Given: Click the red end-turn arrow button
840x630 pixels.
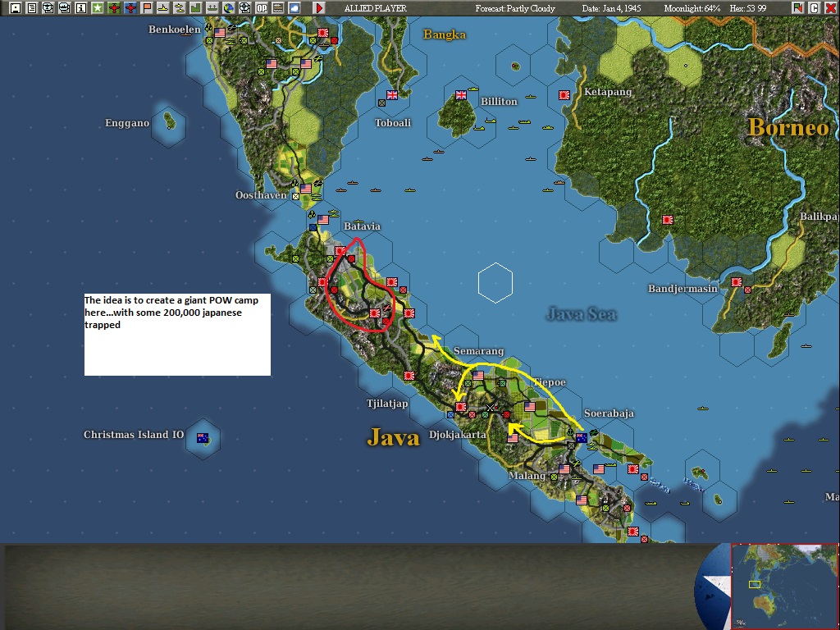Looking at the screenshot, I should [319, 8].
